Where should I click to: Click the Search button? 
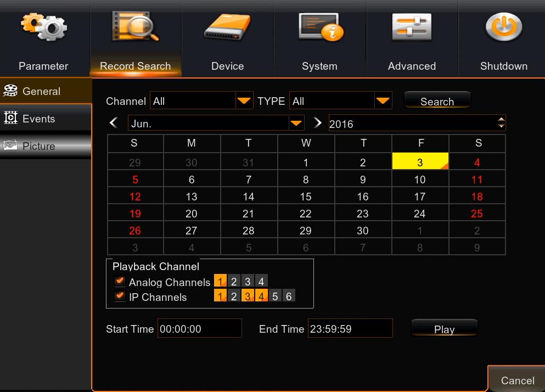pyautogui.click(x=437, y=101)
